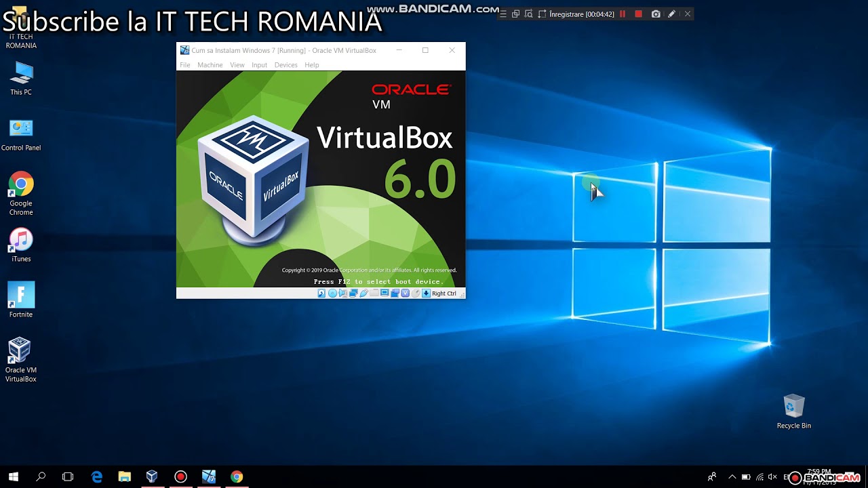Close the Bandicam recording toolbar

pyautogui.click(x=687, y=14)
